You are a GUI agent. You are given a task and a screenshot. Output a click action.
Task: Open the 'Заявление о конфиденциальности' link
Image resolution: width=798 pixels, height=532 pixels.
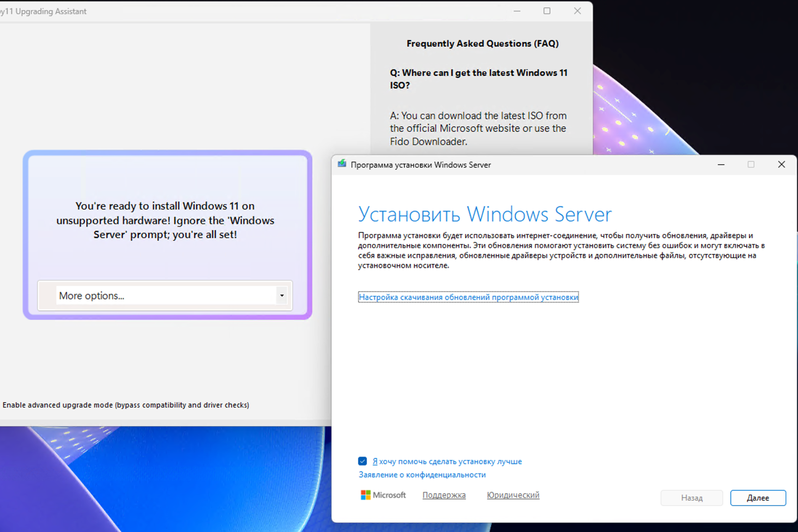tap(422, 475)
